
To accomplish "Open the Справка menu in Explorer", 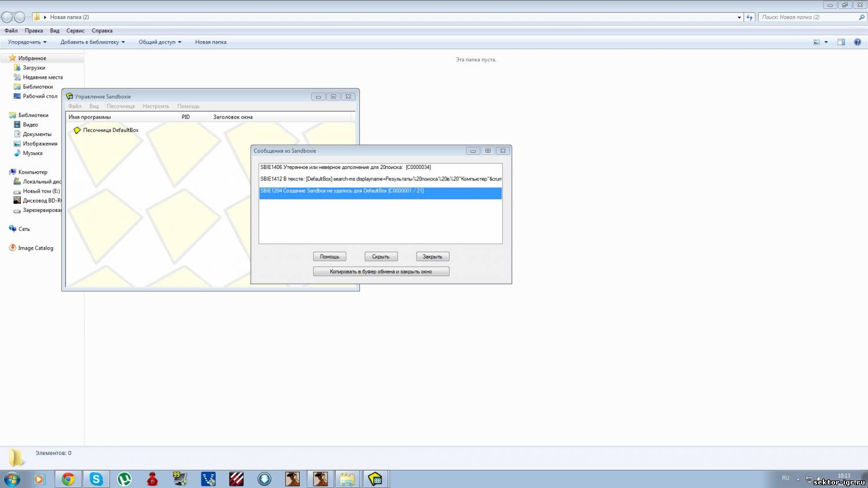I will point(102,31).
